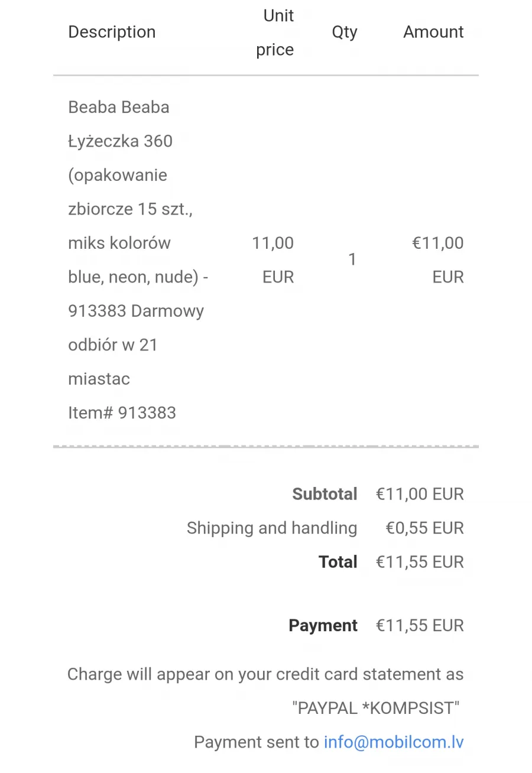Click the €11,00 EUR item amount
This screenshot has height=773, width=532.
(x=438, y=260)
